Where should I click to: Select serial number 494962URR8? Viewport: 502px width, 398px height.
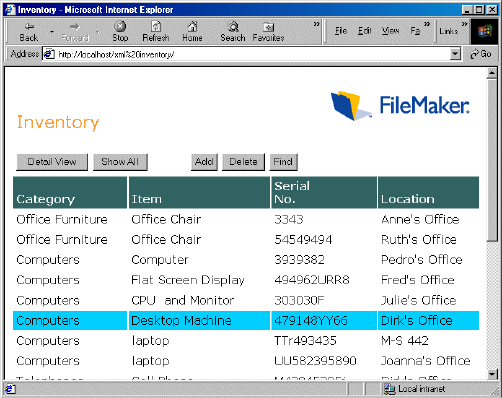[x=312, y=280]
